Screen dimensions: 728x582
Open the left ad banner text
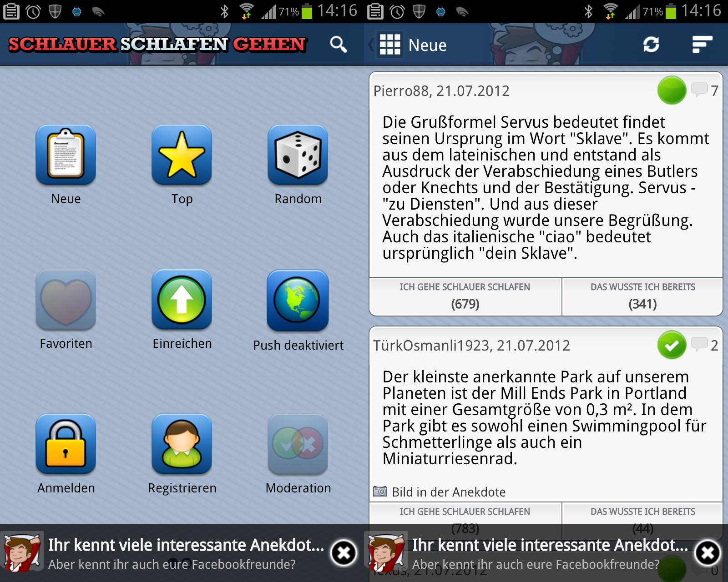point(186,553)
